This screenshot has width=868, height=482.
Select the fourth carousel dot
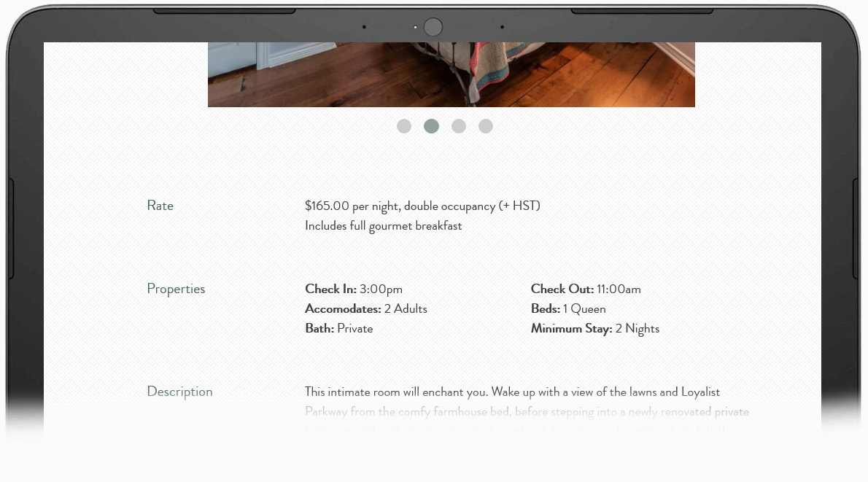pos(486,126)
